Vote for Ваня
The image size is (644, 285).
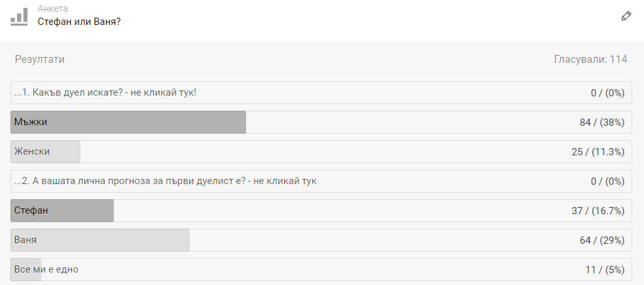click(321, 240)
